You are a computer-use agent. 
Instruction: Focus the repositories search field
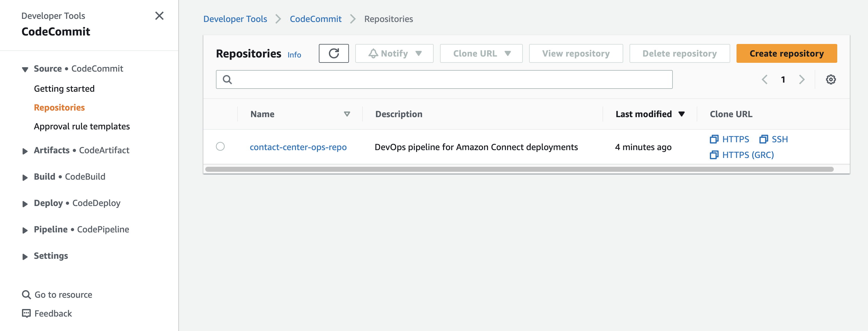(x=444, y=79)
